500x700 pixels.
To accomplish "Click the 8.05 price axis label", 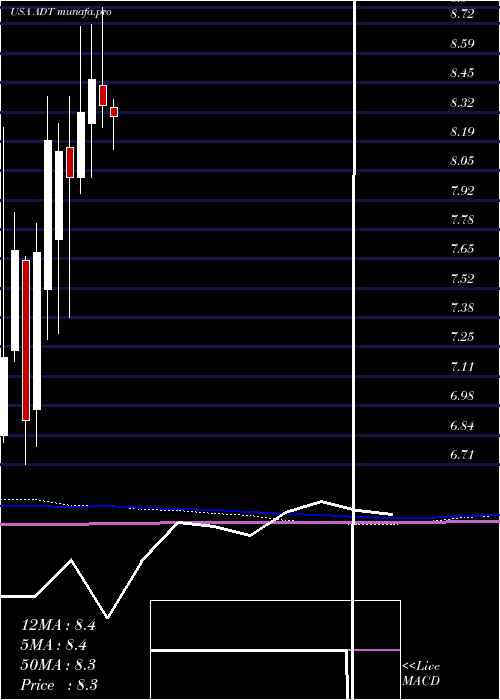I will click(x=462, y=161).
